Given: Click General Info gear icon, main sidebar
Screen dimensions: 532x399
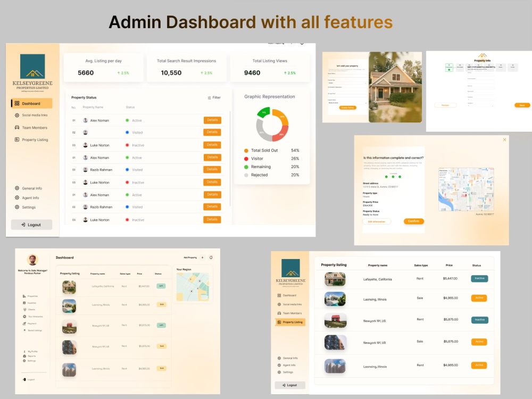Looking at the screenshot, I should 17,188.
